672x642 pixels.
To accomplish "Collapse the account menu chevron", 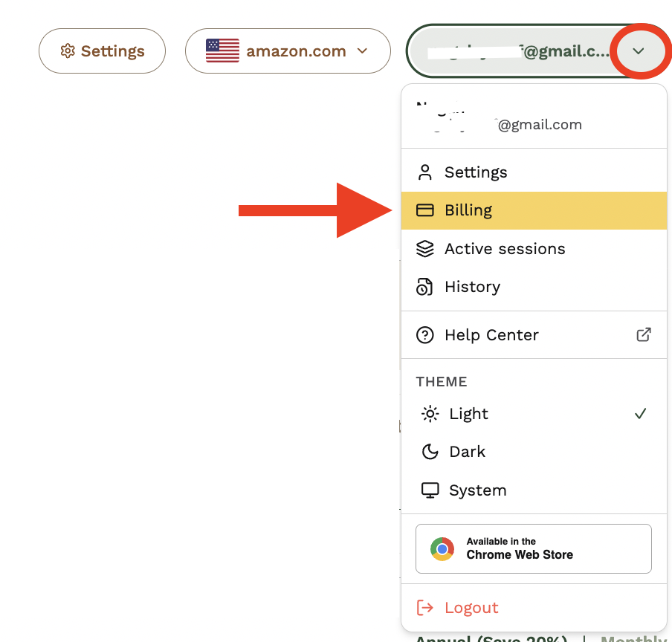I will [639, 51].
